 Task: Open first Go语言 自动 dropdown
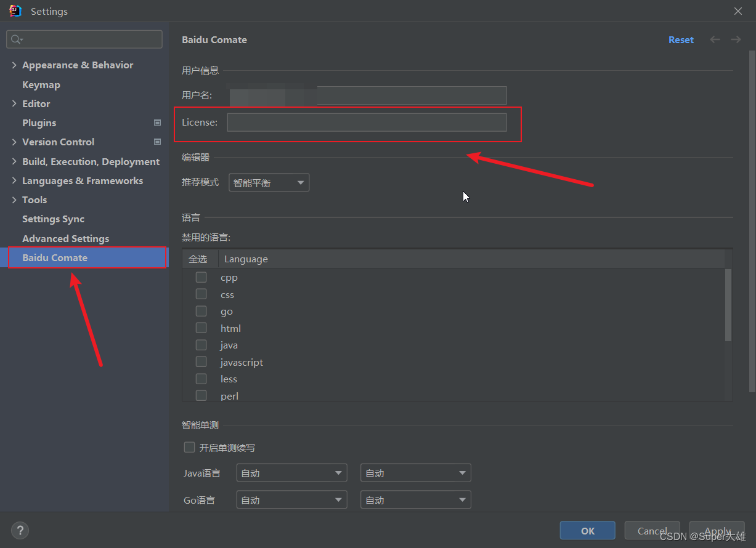[x=291, y=500]
